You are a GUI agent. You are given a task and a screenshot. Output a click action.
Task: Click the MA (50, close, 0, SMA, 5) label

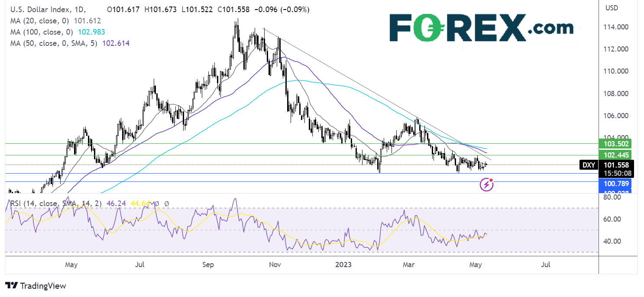pyautogui.click(x=54, y=43)
